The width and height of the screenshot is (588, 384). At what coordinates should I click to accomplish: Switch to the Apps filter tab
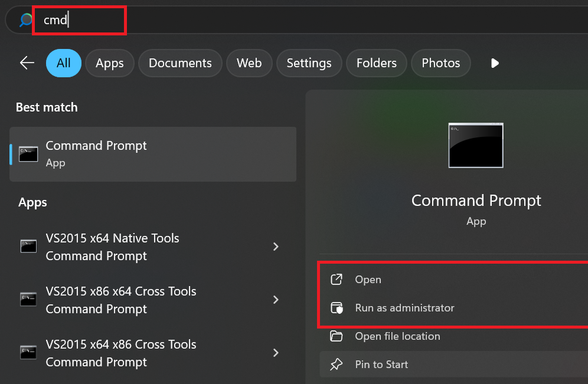pyautogui.click(x=109, y=63)
